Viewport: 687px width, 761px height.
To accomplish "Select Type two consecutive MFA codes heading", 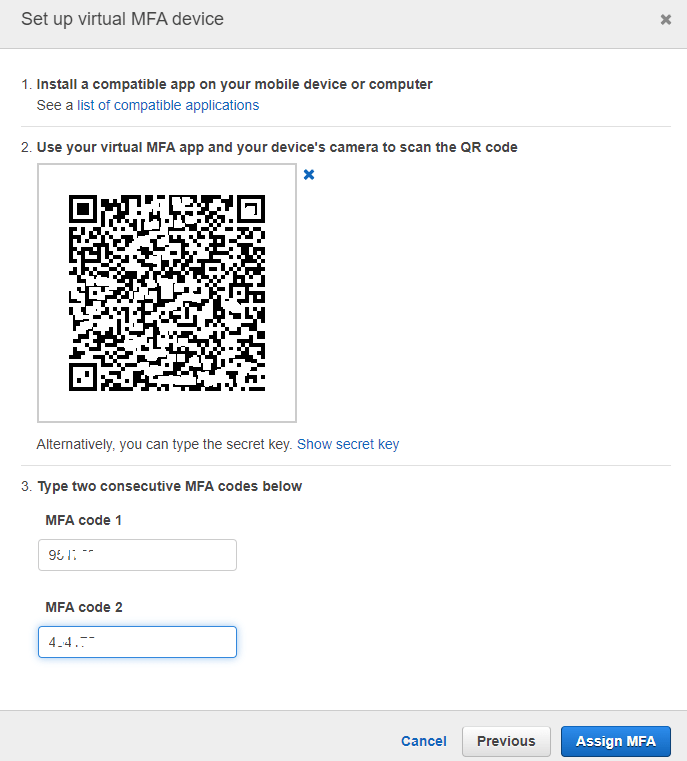I will (x=169, y=486).
